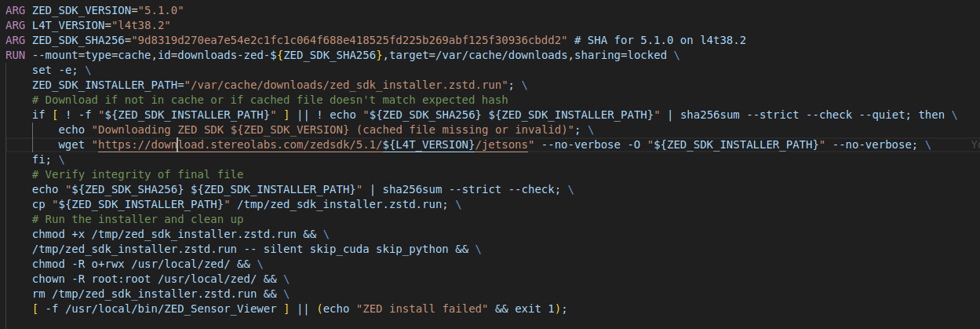Click the wget command
The width and height of the screenshot is (980, 329).
(x=71, y=145)
